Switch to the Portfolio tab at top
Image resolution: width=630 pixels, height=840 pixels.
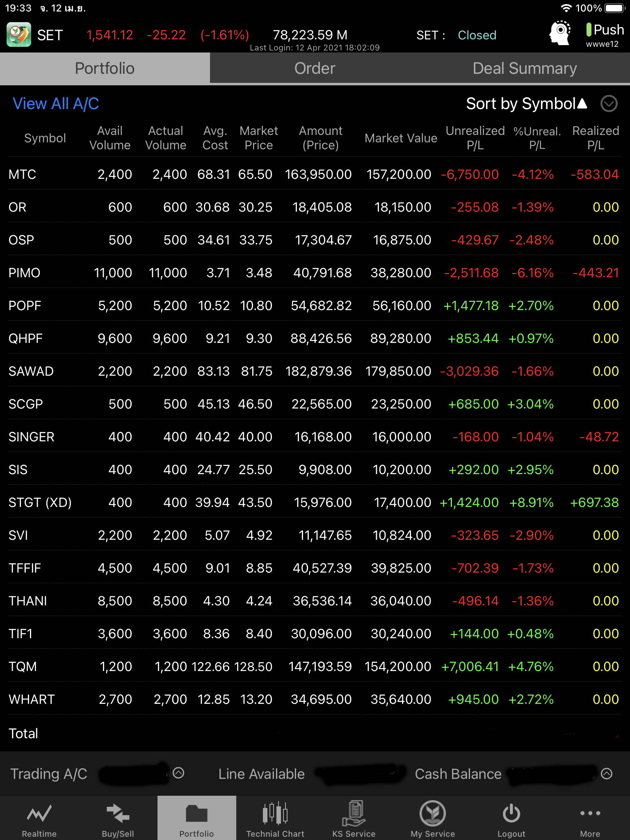105,68
